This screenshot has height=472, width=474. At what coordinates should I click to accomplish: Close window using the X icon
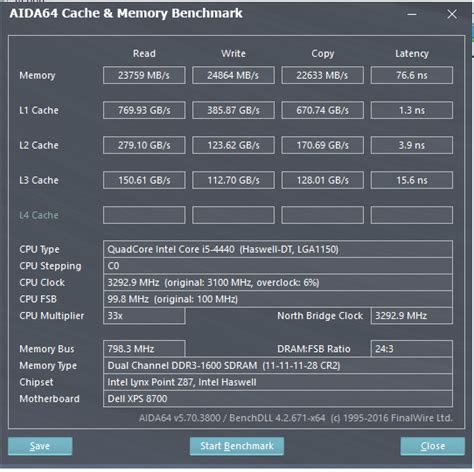tap(452, 14)
